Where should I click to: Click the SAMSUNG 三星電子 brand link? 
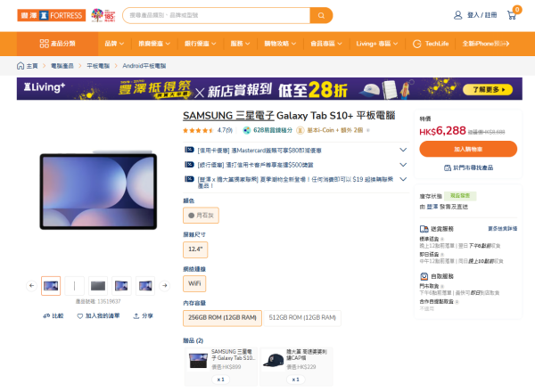(228, 116)
